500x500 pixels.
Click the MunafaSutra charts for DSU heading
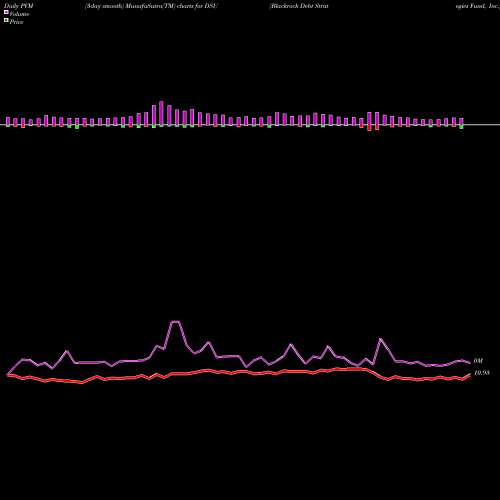(151, 6)
